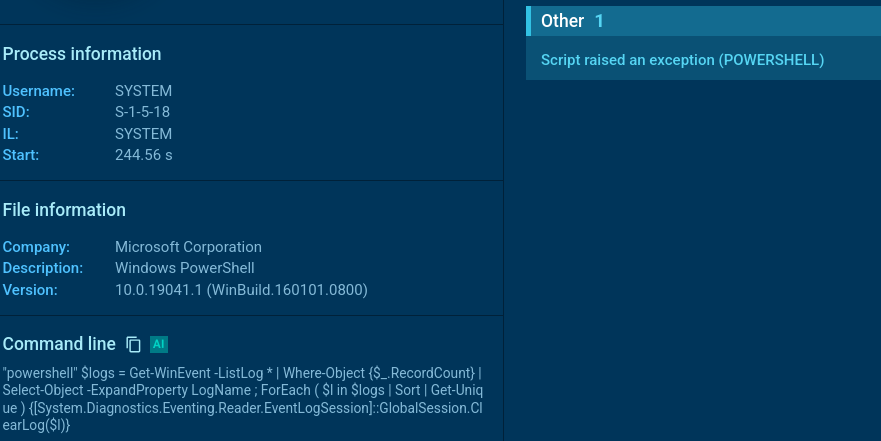
Task: Click the Username value SYSTEM
Action: tap(143, 91)
